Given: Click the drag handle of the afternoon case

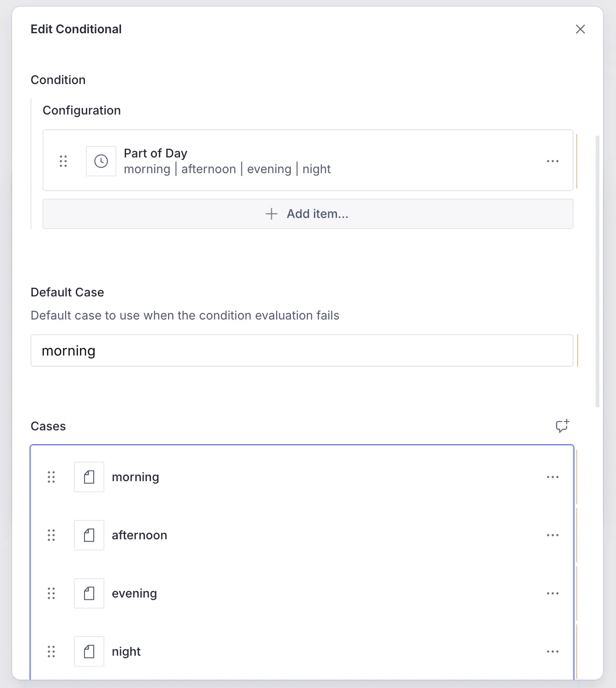Looking at the screenshot, I should tap(51, 535).
